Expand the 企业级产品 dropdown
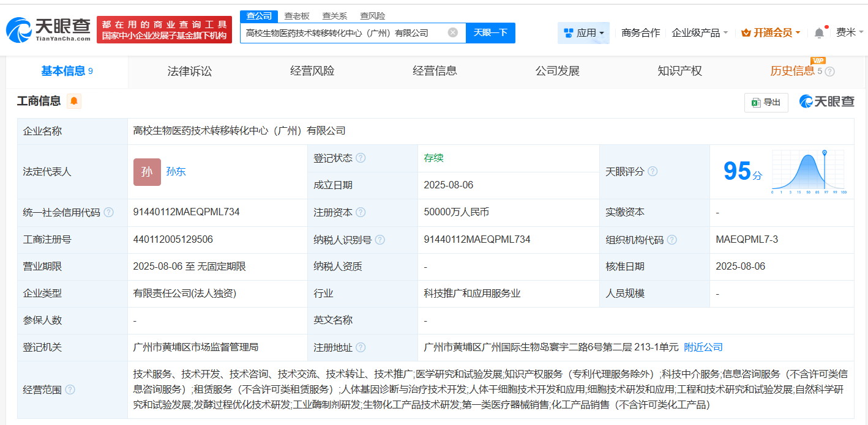This screenshot has height=425, width=868. 700,33
